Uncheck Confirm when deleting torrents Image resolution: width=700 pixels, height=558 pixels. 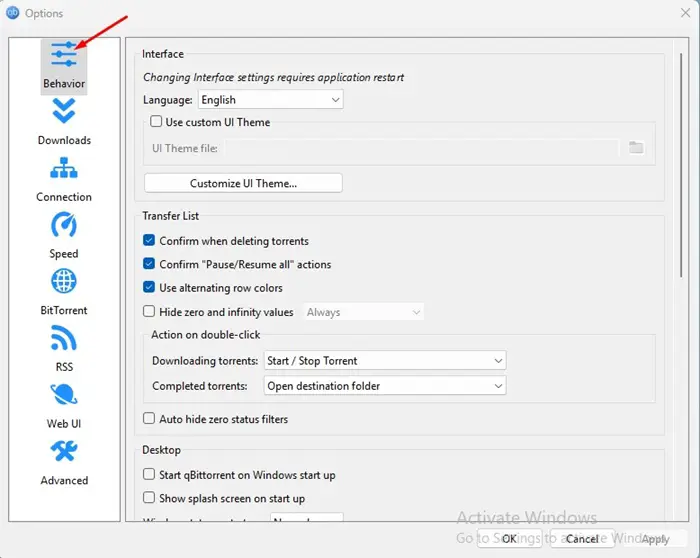pos(149,241)
